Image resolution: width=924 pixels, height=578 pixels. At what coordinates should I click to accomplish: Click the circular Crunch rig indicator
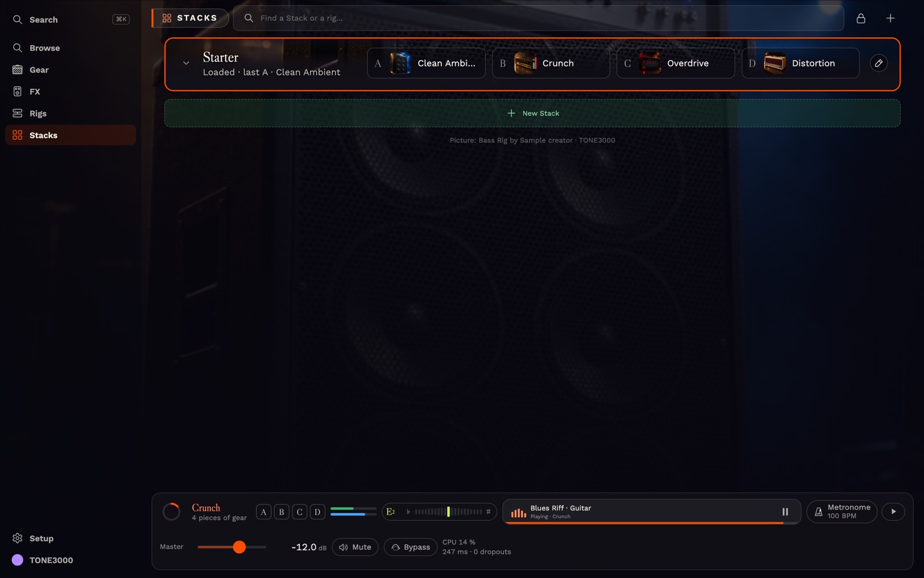(172, 512)
